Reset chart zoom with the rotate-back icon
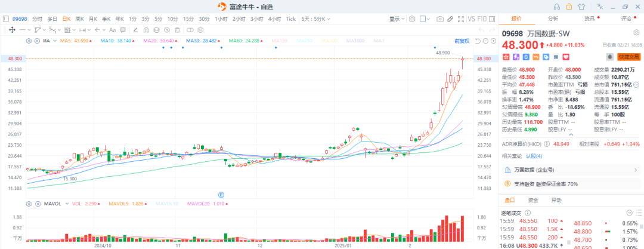 [x=478, y=41]
